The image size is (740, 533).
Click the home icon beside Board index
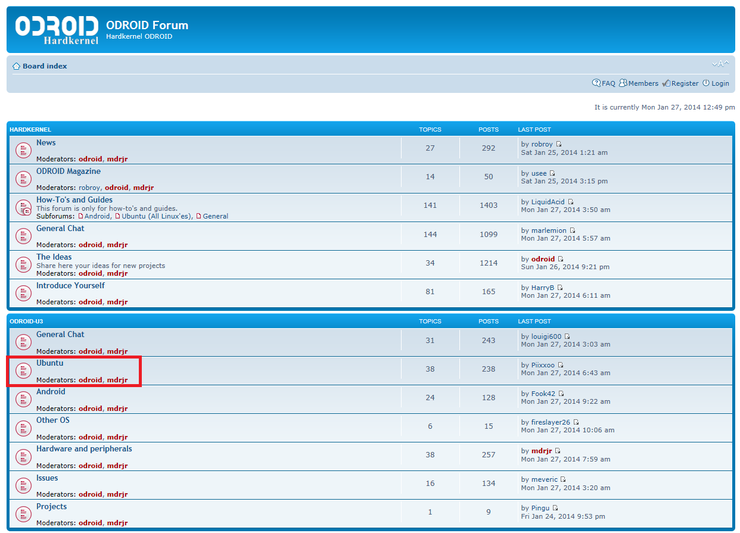(x=17, y=66)
